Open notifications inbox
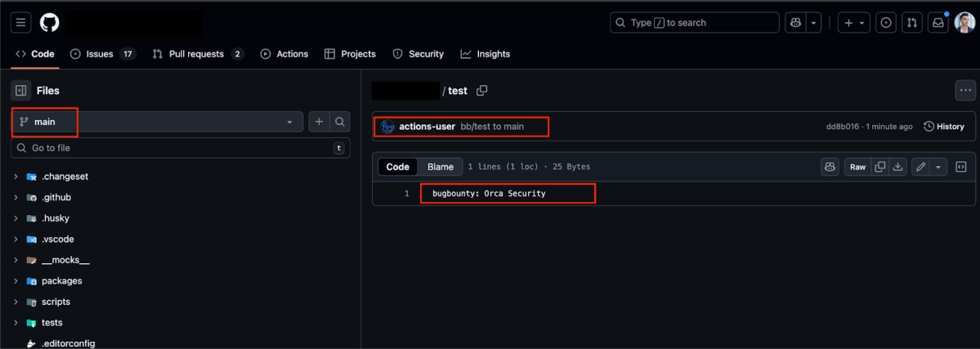This screenshot has height=349, width=980. [938, 23]
